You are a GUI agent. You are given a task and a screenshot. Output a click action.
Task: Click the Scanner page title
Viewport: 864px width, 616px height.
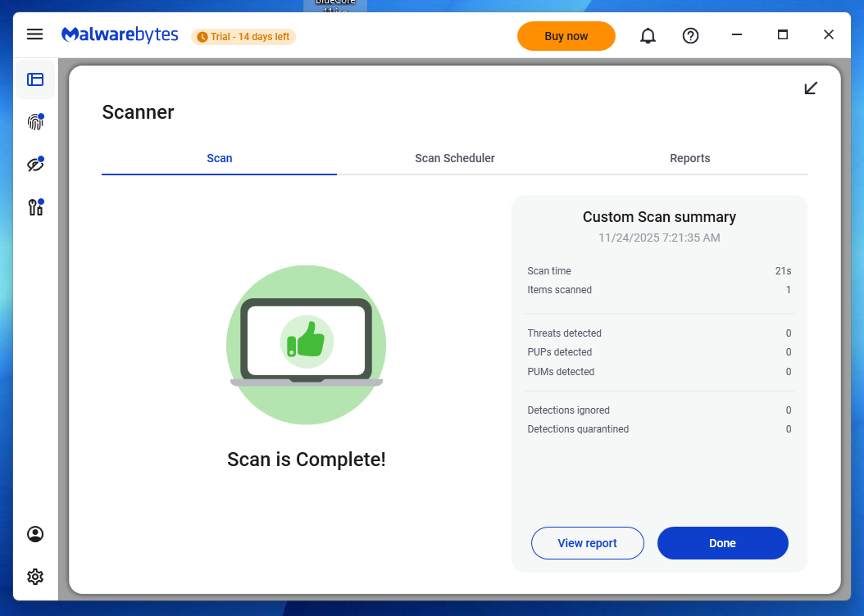click(138, 112)
